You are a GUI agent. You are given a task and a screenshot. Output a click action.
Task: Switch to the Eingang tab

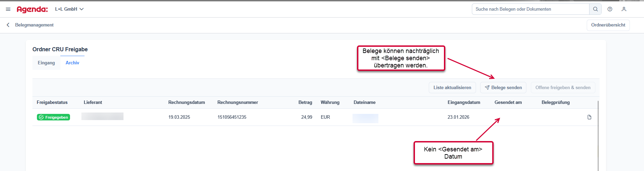pyautogui.click(x=46, y=63)
